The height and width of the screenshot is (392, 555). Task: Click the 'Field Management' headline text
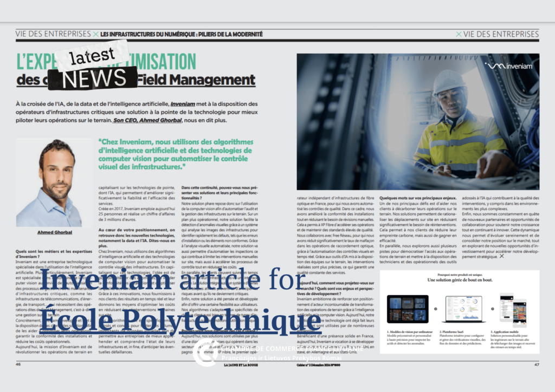pos(196,80)
